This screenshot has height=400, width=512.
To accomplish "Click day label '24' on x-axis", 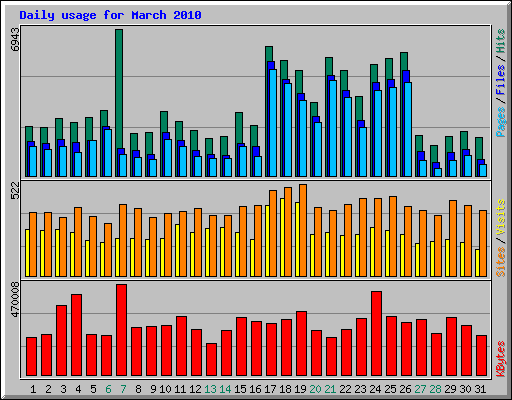I will coord(375,389).
